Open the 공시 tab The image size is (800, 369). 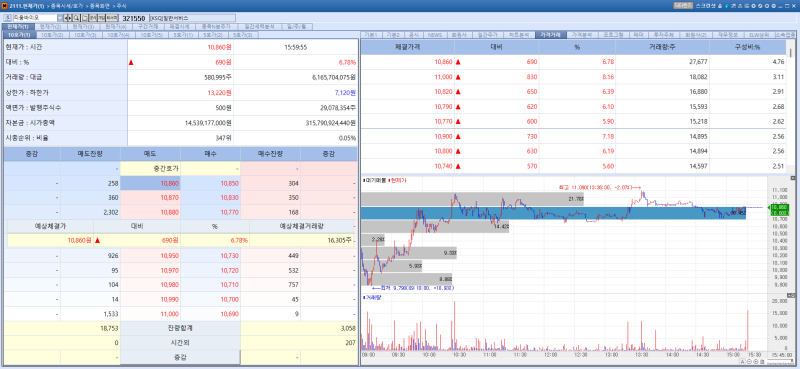coord(414,35)
